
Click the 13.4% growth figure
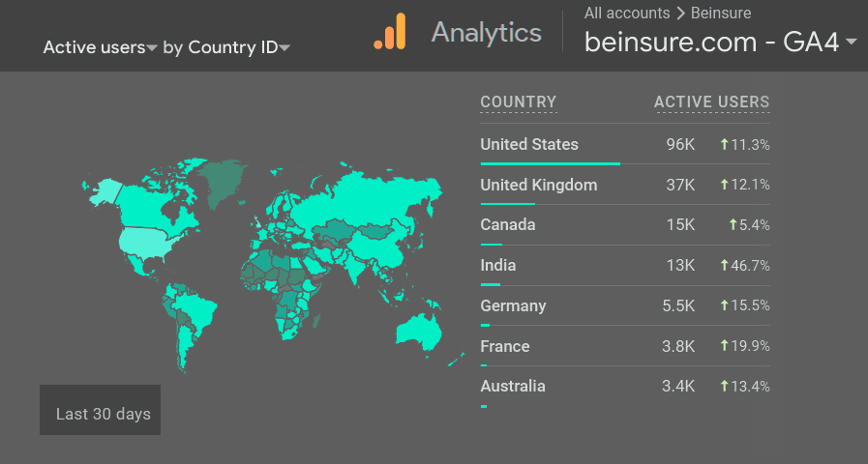(x=750, y=386)
